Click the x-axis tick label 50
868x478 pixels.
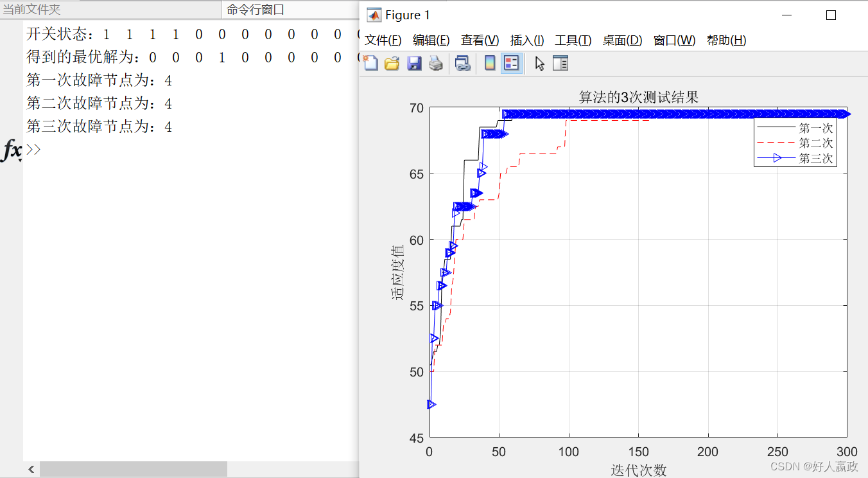[499, 452]
